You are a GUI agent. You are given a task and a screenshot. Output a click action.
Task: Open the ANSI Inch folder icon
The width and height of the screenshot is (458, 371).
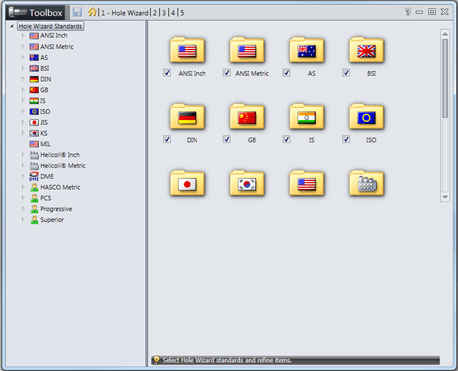click(x=187, y=50)
